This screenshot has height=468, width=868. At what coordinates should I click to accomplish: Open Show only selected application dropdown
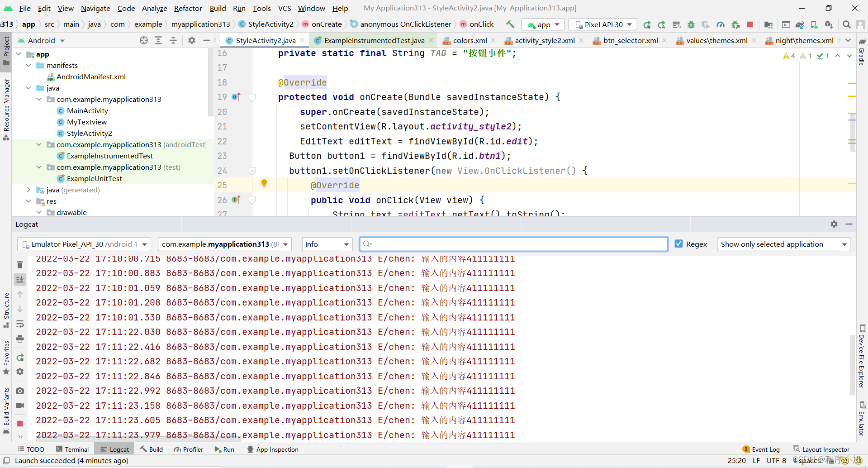(784, 244)
